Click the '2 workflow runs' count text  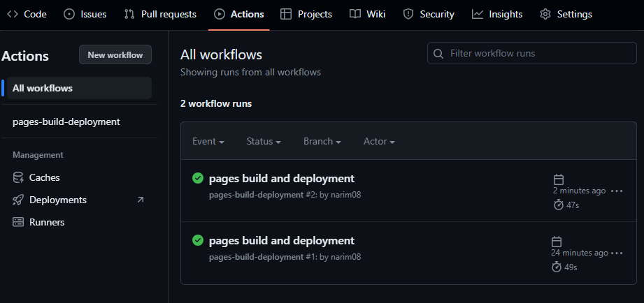[x=216, y=104]
